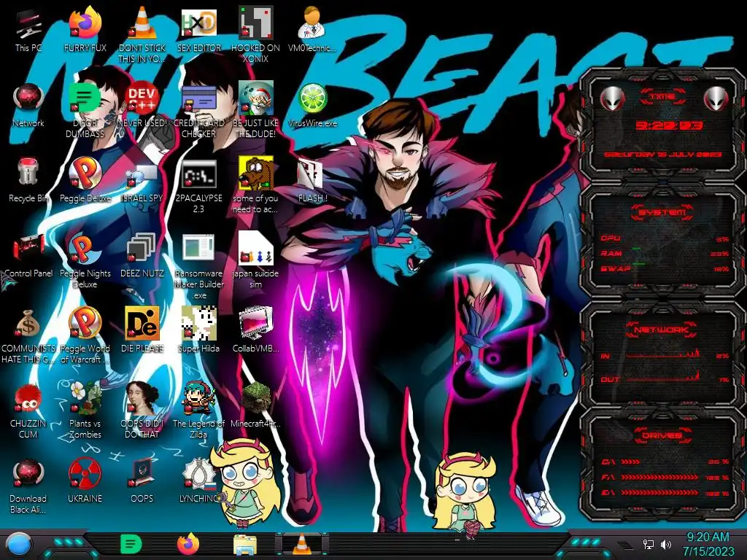
Task: Open the Download Black Ali... shortcut
Action: (28, 486)
